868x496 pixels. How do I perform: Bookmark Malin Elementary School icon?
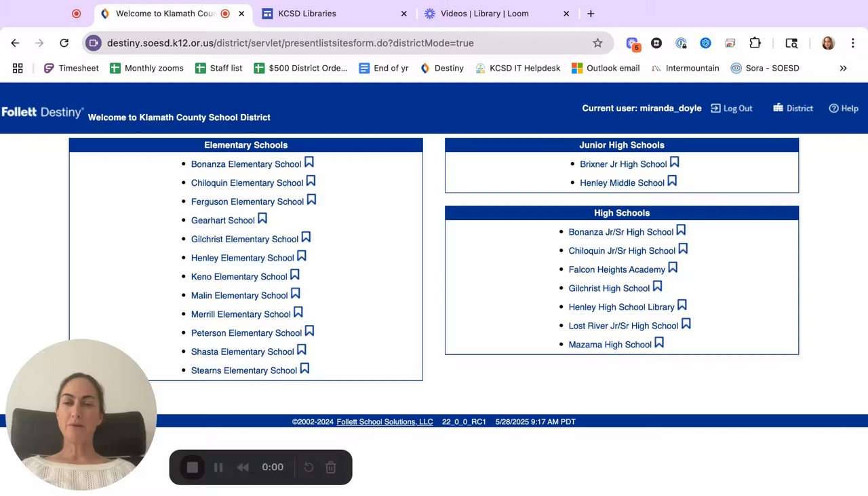click(x=296, y=294)
